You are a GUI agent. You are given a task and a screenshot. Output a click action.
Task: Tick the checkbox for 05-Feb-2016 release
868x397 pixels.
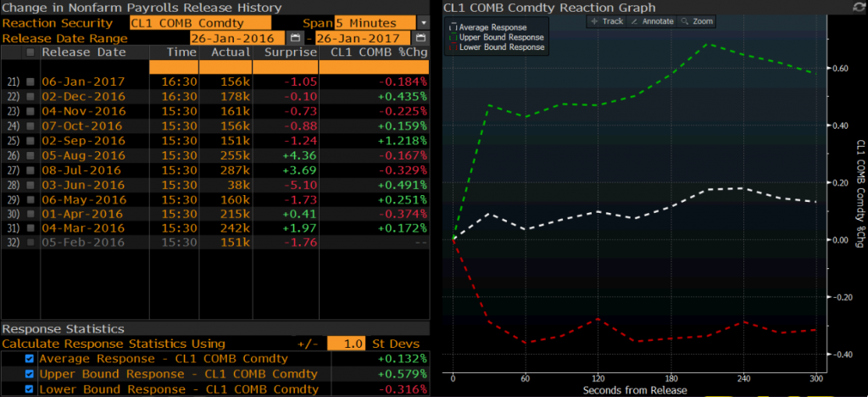coord(31,243)
